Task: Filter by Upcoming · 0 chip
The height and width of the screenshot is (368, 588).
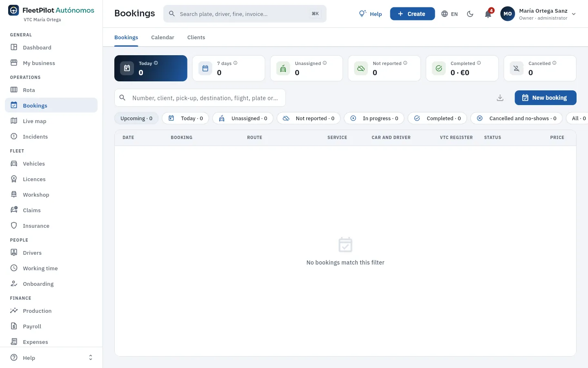Action: click(x=136, y=118)
